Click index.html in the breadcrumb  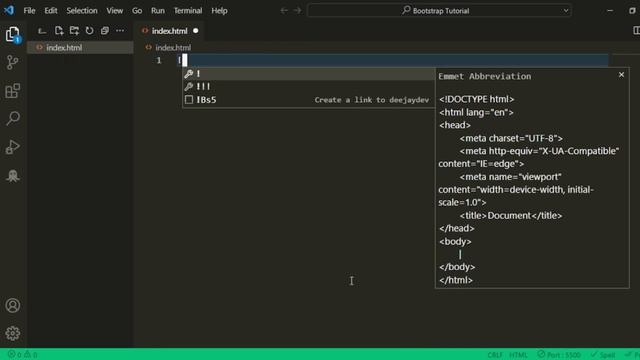(x=173, y=48)
